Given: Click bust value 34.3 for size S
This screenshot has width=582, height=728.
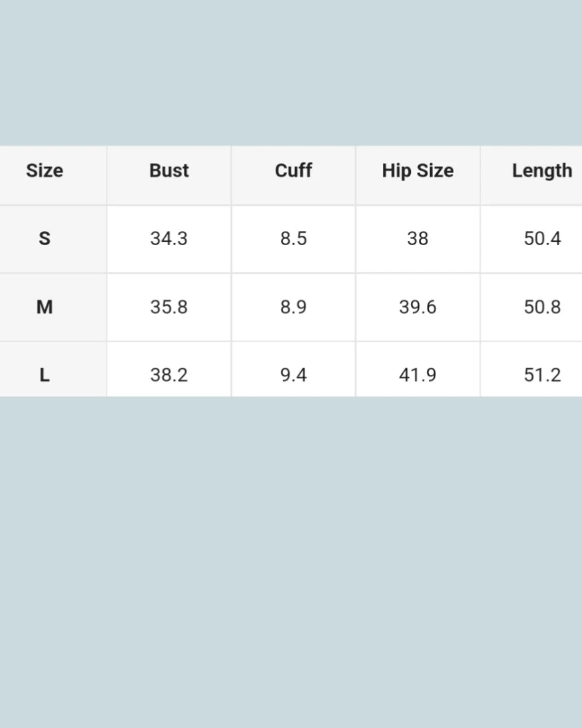Looking at the screenshot, I should pyautogui.click(x=169, y=238).
